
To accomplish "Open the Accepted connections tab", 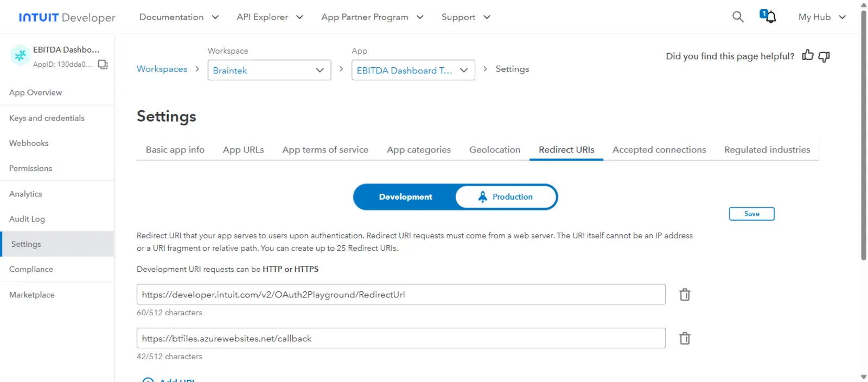I will tap(659, 150).
